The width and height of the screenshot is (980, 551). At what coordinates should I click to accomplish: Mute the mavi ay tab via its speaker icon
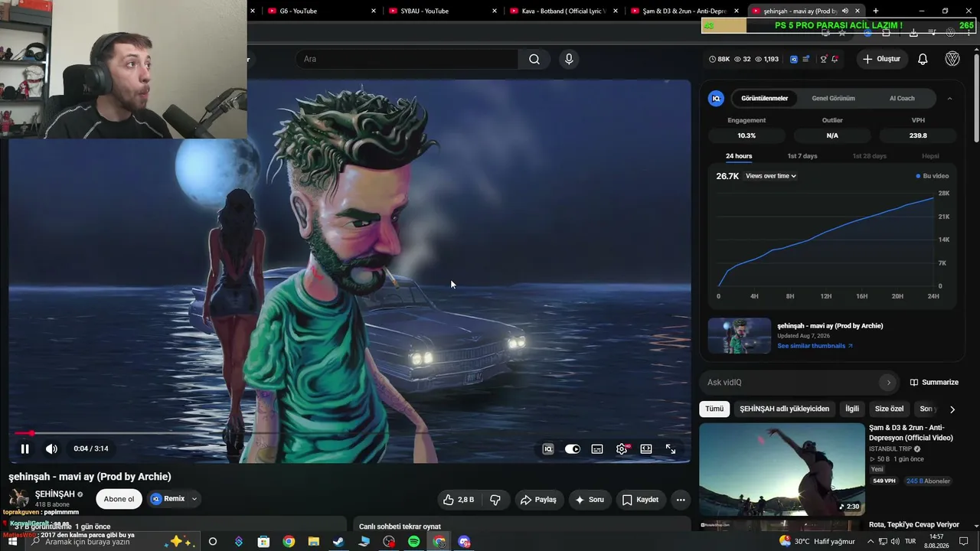(x=844, y=11)
